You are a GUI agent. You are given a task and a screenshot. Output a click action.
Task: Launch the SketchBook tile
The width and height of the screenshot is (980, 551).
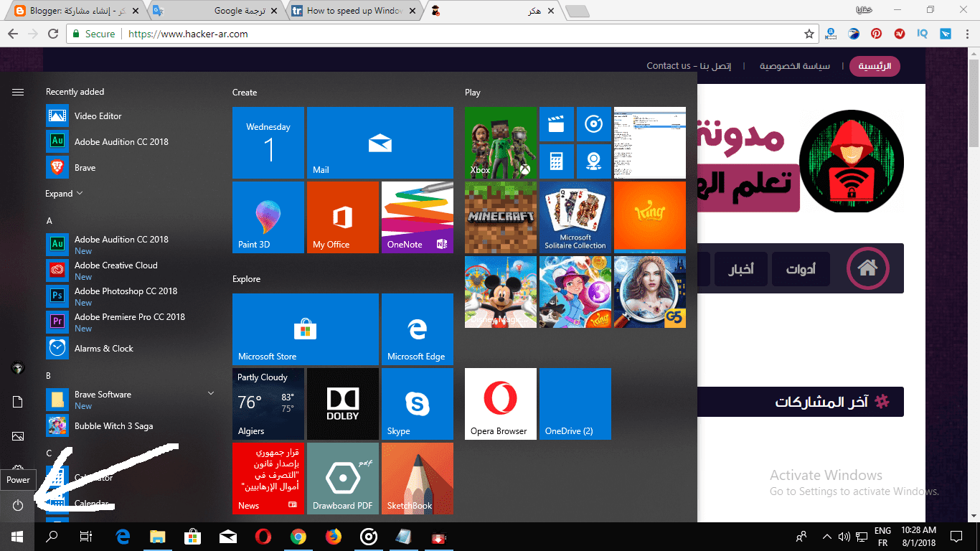(418, 479)
